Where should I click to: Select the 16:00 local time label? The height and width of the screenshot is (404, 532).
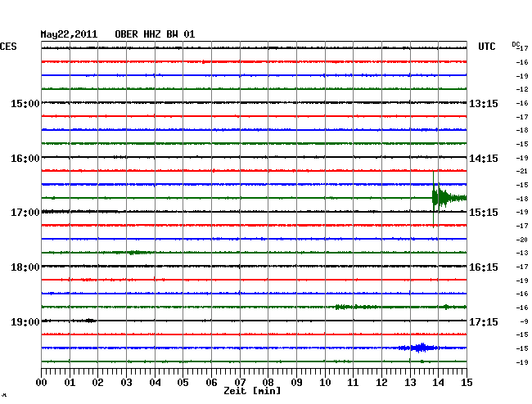(x=25, y=159)
